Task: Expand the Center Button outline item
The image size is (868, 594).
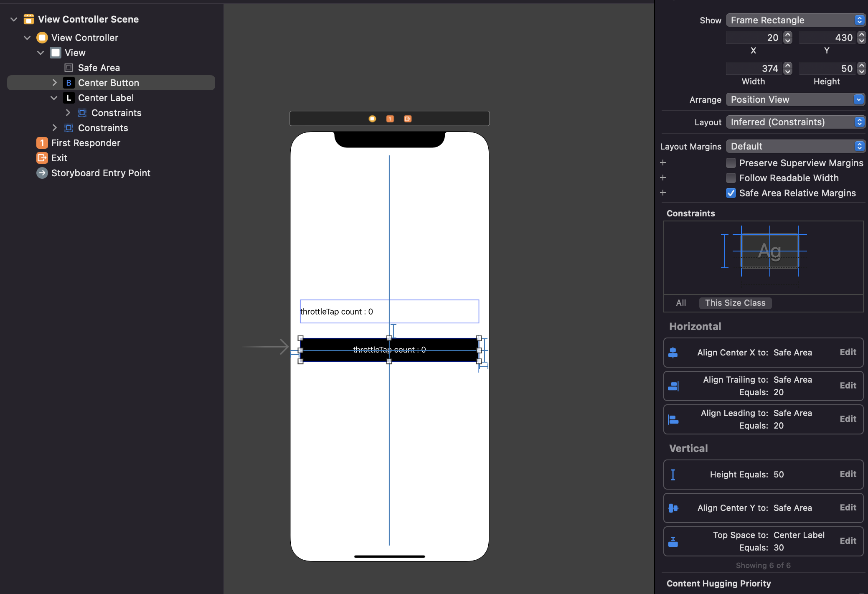Action: [x=54, y=83]
